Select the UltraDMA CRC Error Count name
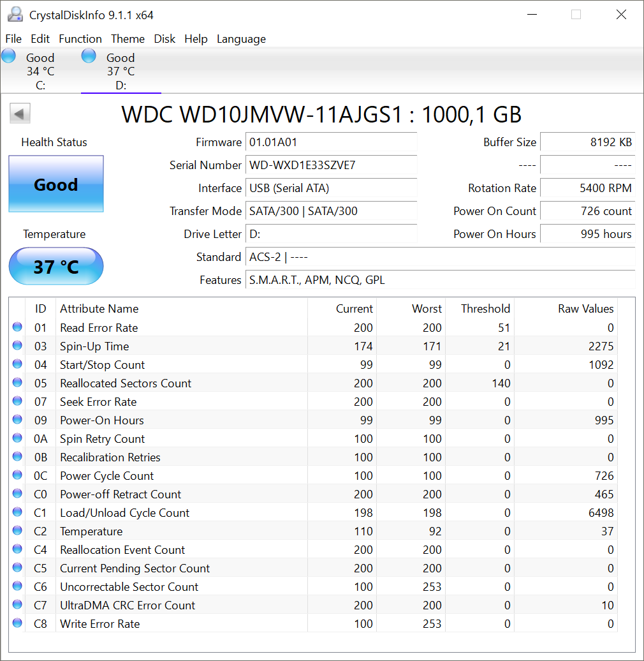Screen dimensions: 644x661 pyautogui.click(x=128, y=605)
